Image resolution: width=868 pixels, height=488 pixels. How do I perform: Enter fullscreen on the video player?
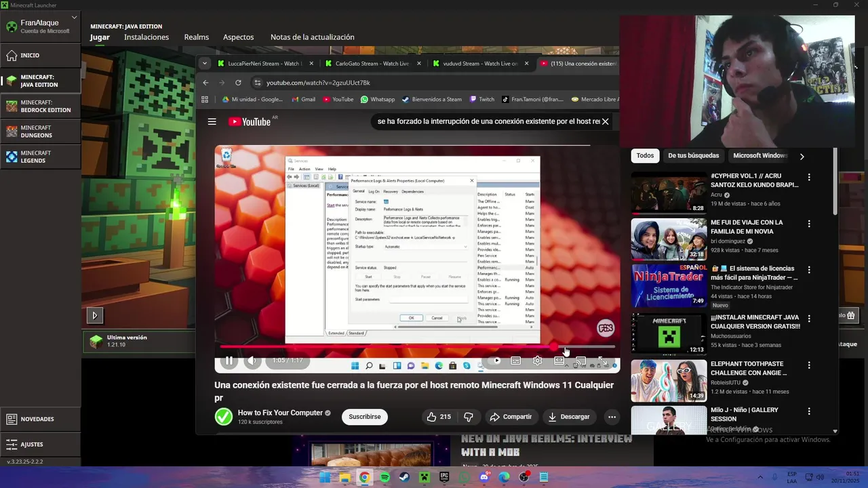602,361
